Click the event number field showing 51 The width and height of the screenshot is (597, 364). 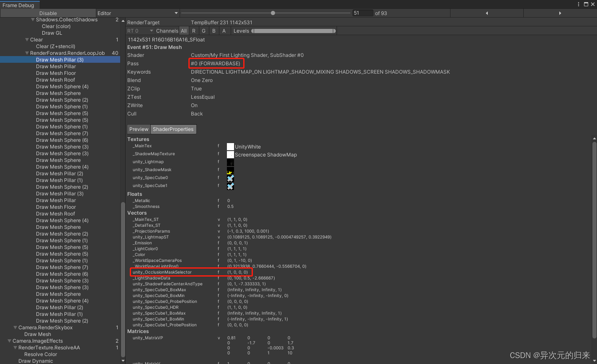(x=363, y=13)
